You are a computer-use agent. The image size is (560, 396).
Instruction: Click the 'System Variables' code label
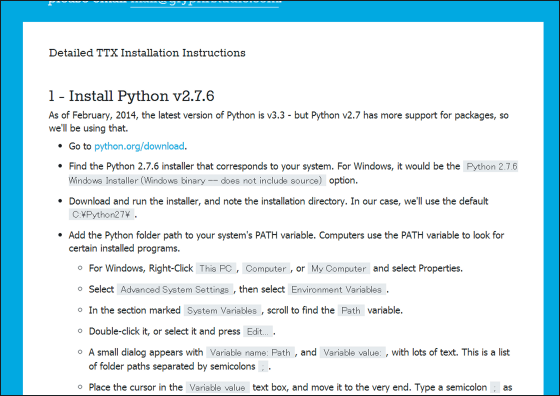point(222,311)
